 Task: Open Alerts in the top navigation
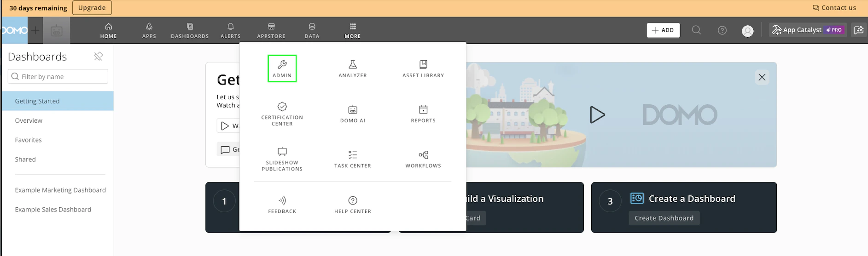pos(231,30)
